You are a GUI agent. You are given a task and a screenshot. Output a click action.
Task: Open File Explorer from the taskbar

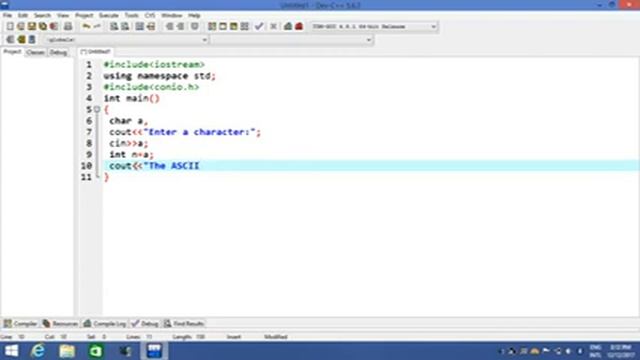coord(67,351)
